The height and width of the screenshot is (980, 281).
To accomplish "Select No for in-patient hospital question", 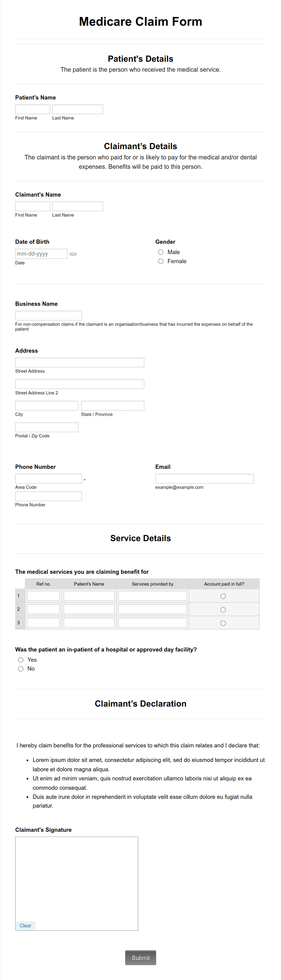I will point(21,668).
